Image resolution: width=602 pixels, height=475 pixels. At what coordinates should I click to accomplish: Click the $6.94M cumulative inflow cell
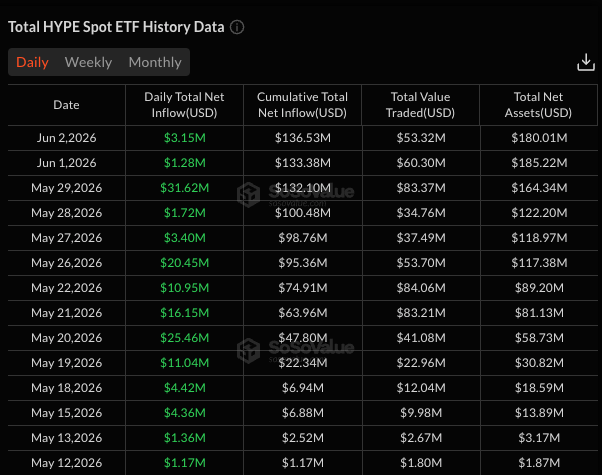point(303,388)
